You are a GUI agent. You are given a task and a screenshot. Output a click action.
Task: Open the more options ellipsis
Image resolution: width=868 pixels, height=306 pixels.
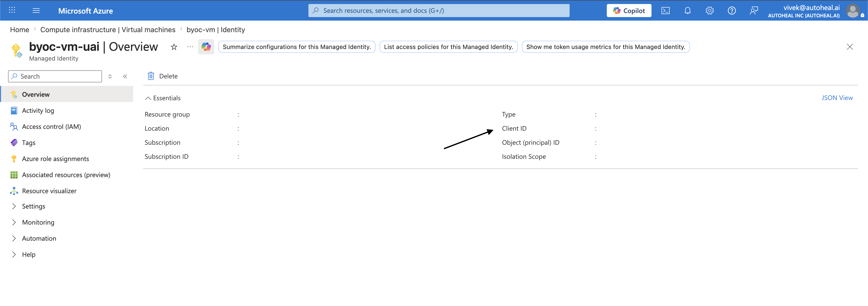[x=190, y=47]
